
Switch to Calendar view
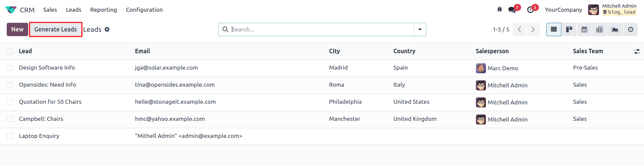click(584, 29)
